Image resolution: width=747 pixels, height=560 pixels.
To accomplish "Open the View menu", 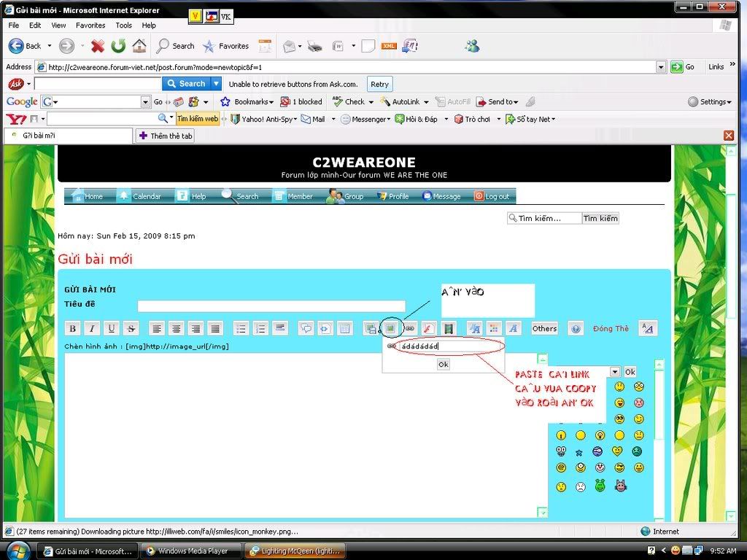I will pos(58,26).
